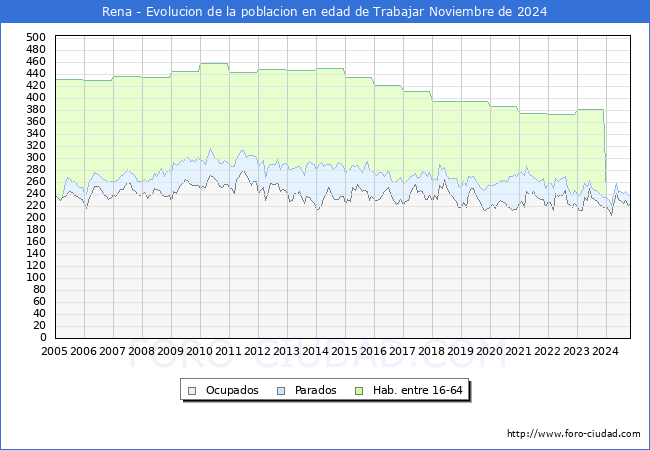Click the 400 y-axis value

coord(36,98)
